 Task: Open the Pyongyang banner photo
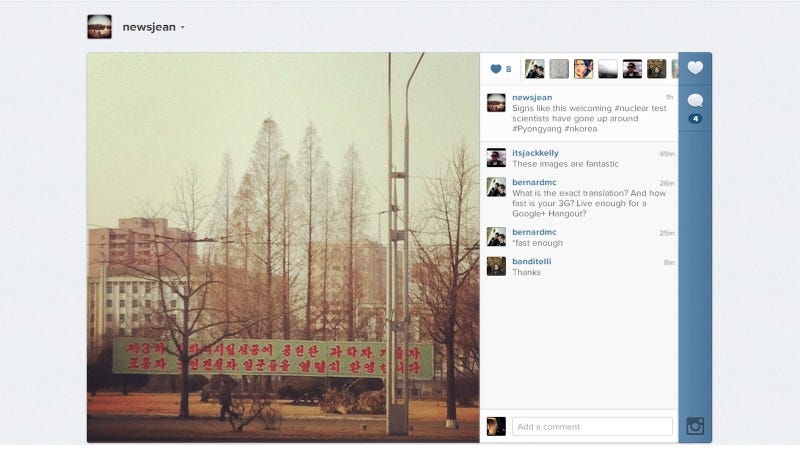(x=283, y=247)
